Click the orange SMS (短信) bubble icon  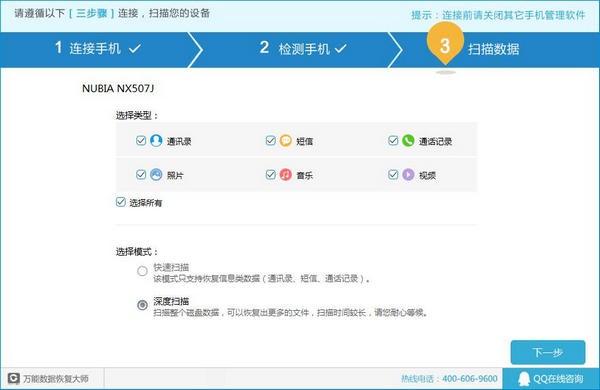coord(285,141)
